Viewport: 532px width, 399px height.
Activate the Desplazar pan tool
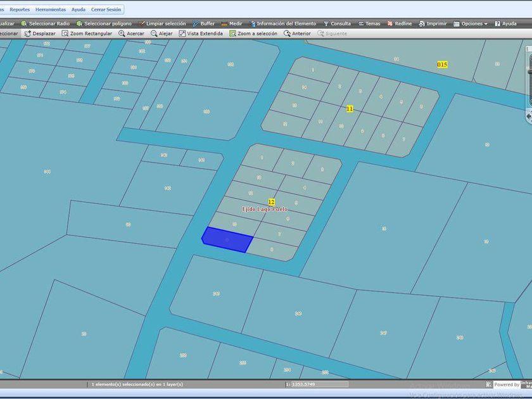coord(40,34)
